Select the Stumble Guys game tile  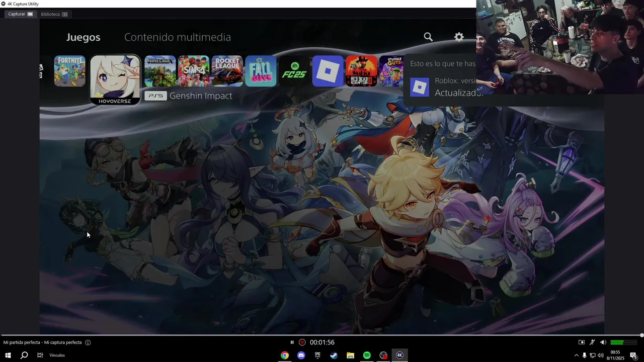pos(391,71)
